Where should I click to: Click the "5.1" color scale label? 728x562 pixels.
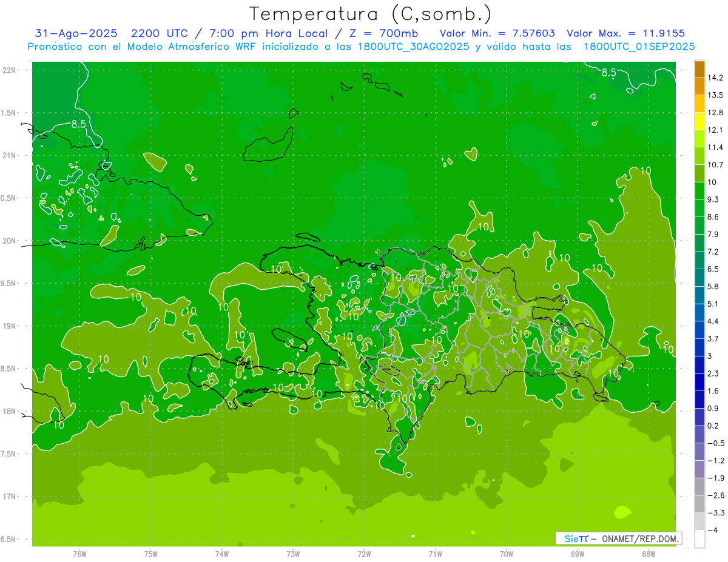(713, 304)
